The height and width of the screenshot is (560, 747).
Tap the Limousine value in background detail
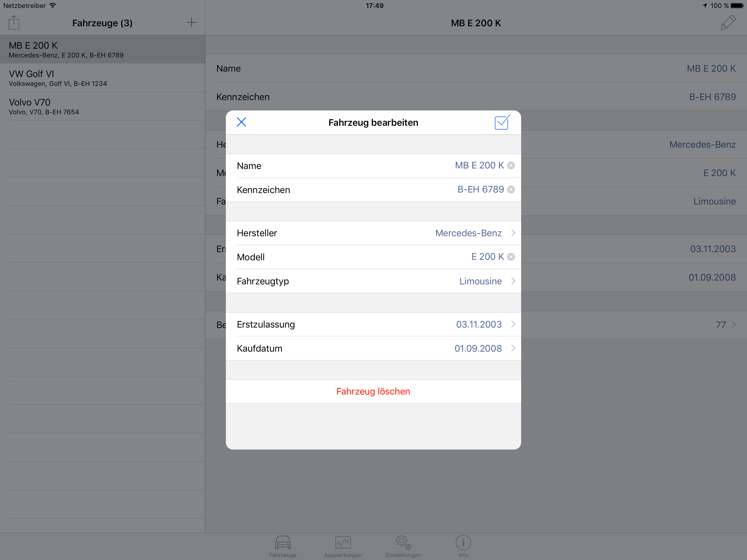click(x=714, y=201)
